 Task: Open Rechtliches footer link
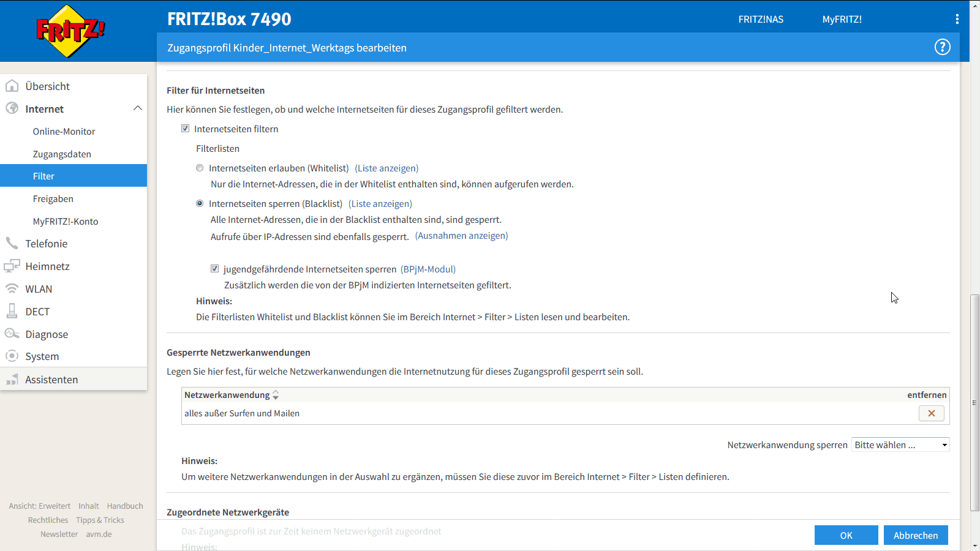48,520
